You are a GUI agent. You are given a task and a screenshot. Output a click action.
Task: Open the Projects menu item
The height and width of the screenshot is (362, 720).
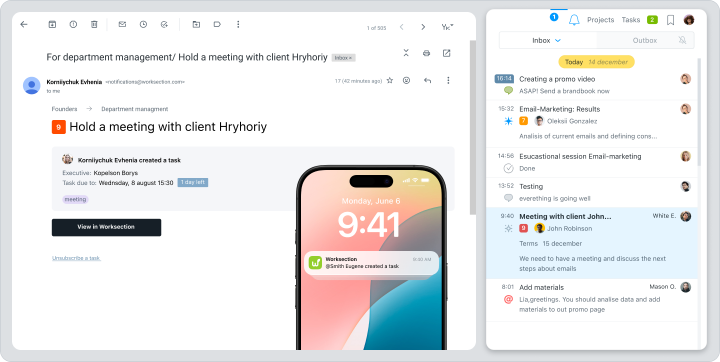click(x=601, y=20)
